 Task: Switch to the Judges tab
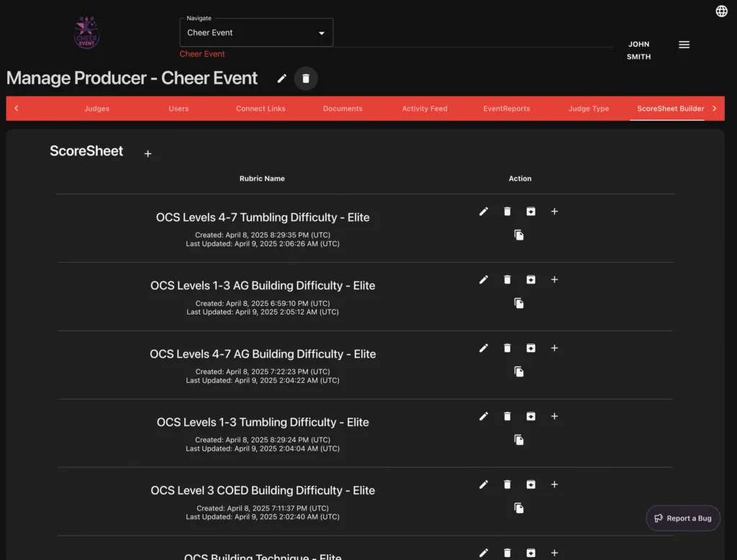pyautogui.click(x=96, y=109)
